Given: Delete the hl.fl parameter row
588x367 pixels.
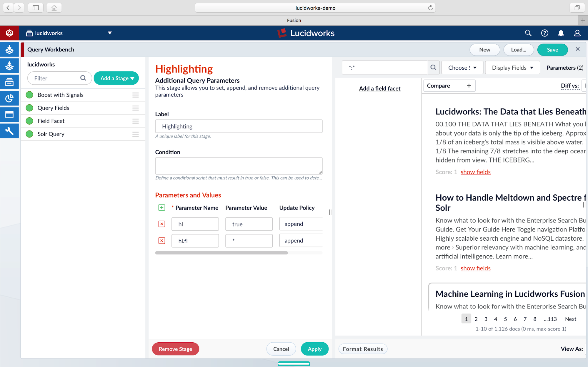Looking at the screenshot, I should [x=161, y=241].
